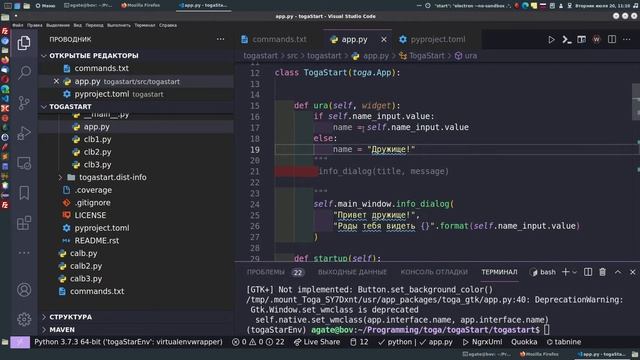Click the src breadcrumb segment

point(292,56)
